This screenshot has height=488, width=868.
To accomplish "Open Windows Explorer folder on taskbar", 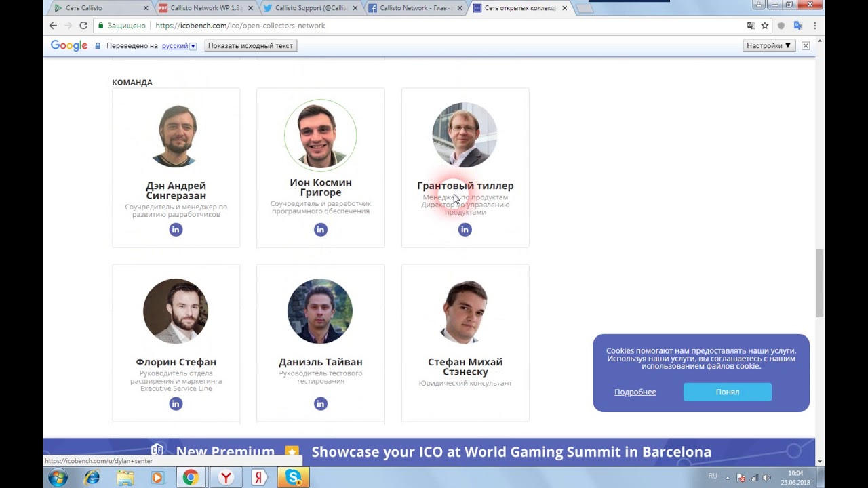I will (125, 477).
